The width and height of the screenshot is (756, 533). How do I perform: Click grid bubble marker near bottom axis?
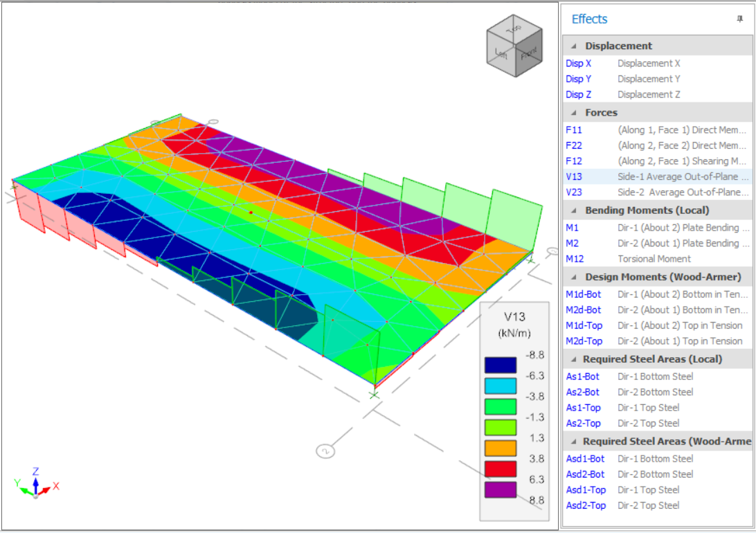coord(325,451)
